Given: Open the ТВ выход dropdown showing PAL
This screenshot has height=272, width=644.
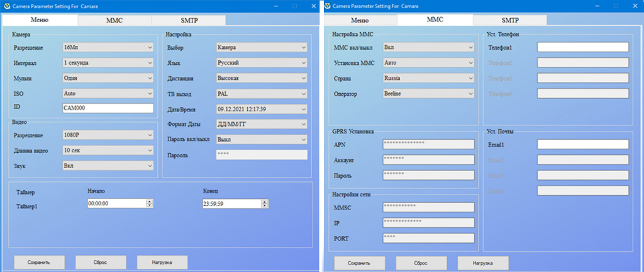Looking at the screenshot, I should click(x=261, y=93).
